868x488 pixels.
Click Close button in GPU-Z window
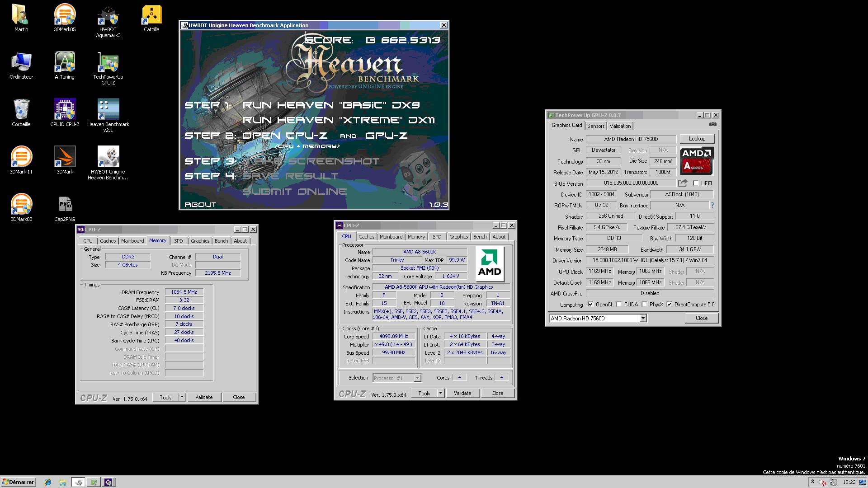[x=701, y=318]
